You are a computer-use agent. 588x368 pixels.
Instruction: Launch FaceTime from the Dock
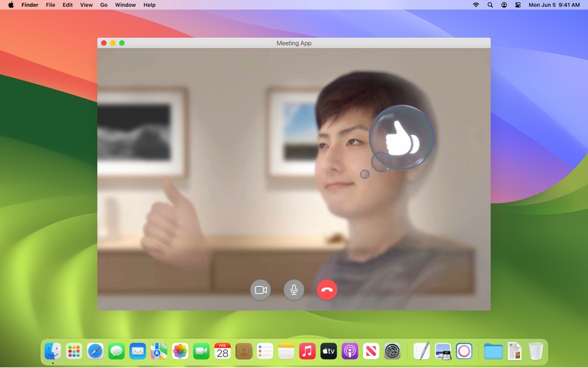[x=201, y=351]
